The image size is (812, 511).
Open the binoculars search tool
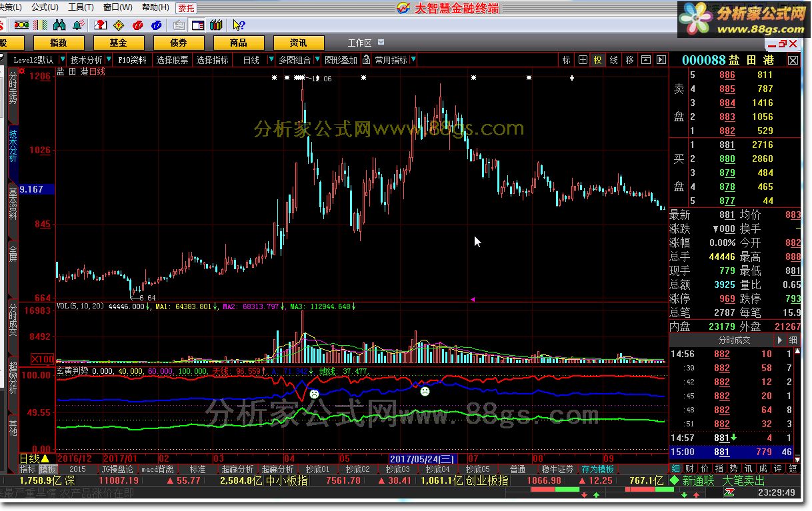pyautogui.click(x=59, y=25)
